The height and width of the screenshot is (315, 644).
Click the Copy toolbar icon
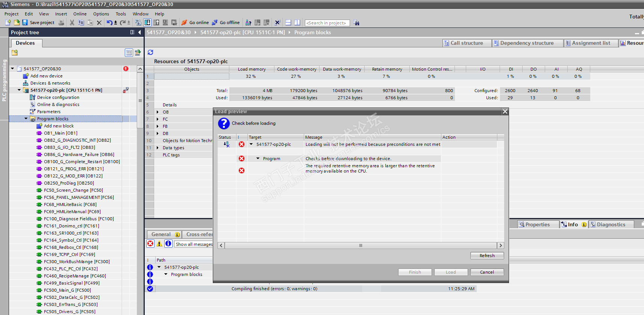(x=81, y=23)
